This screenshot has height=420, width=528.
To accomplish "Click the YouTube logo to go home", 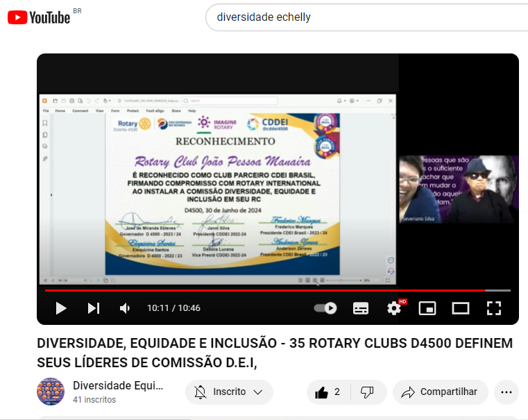I will click(x=39, y=17).
